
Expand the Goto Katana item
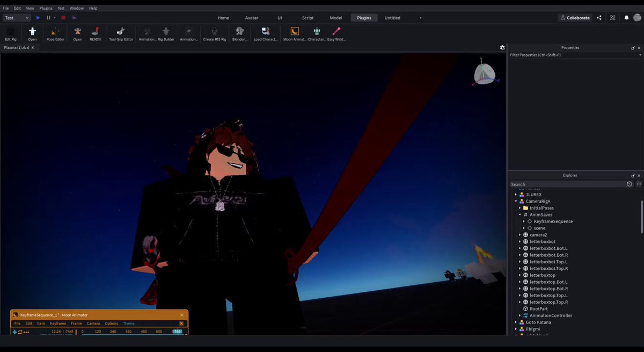(516, 322)
